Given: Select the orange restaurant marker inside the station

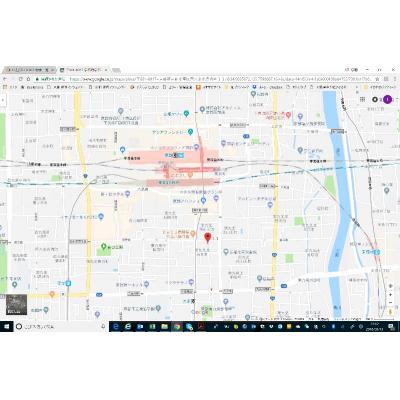Looking at the screenshot, I should (190, 174).
